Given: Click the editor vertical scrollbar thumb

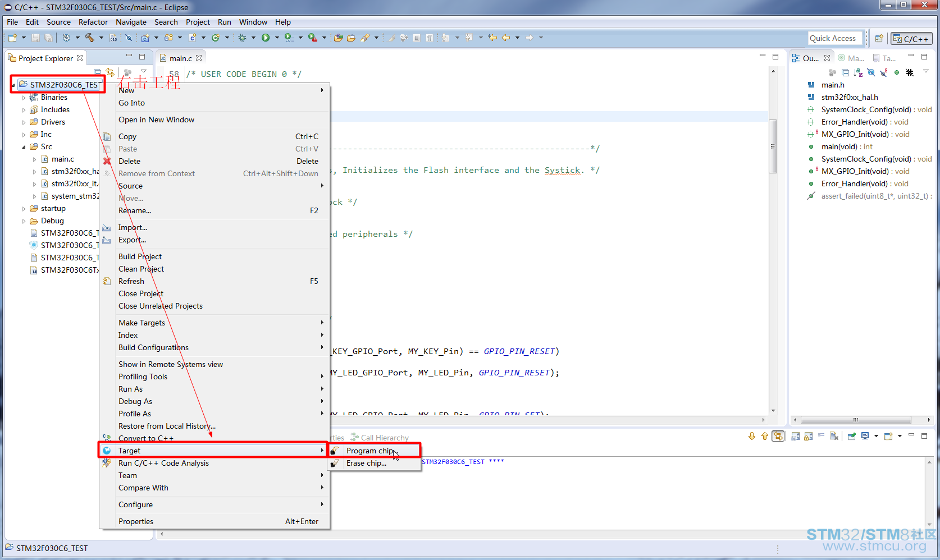Looking at the screenshot, I should coord(773,146).
